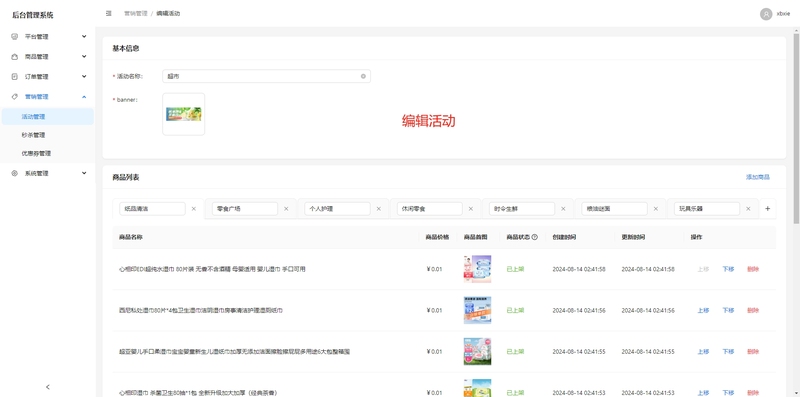Close the 个人护理 tab
This screenshot has width=800, height=397.
[379, 209]
